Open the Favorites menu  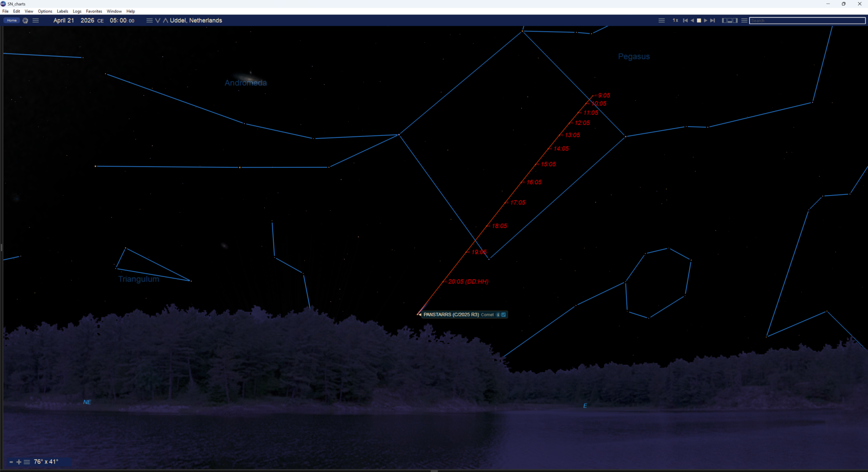(x=94, y=11)
